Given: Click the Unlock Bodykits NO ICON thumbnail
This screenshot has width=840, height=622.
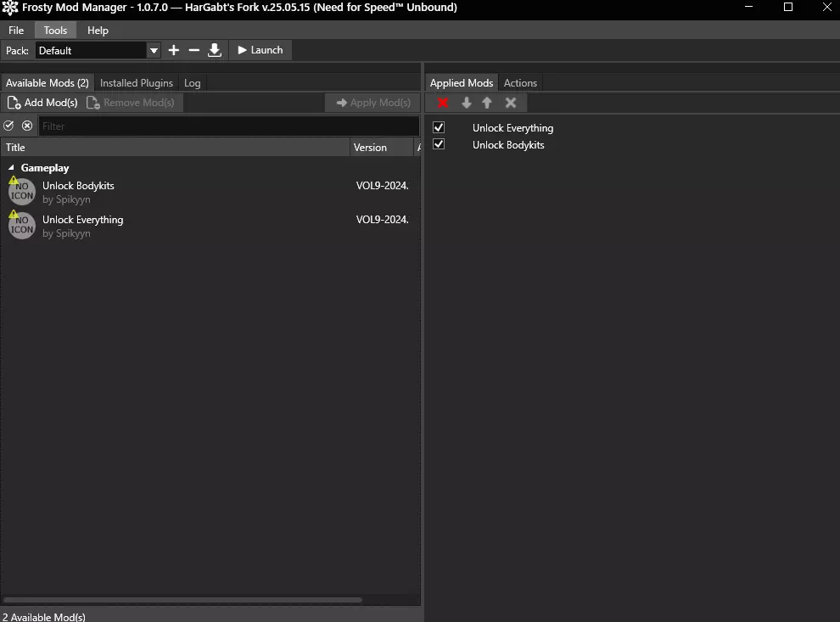Looking at the screenshot, I should click(22, 191).
